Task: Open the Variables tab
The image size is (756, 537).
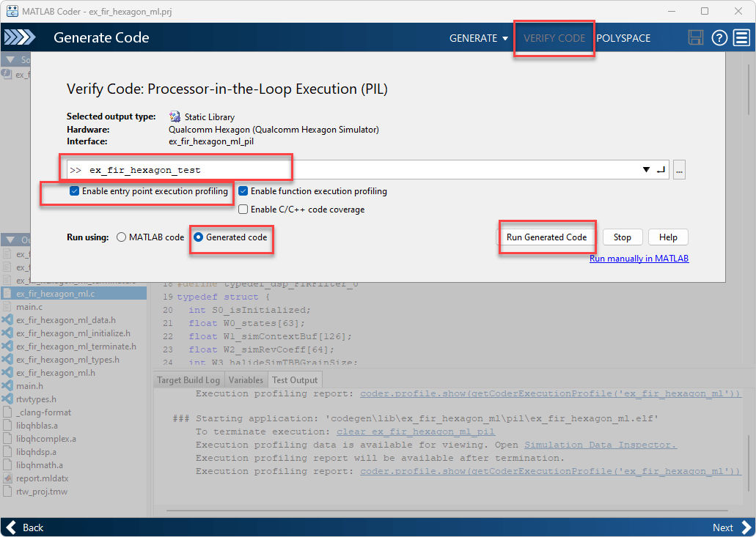Action: tap(246, 380)
